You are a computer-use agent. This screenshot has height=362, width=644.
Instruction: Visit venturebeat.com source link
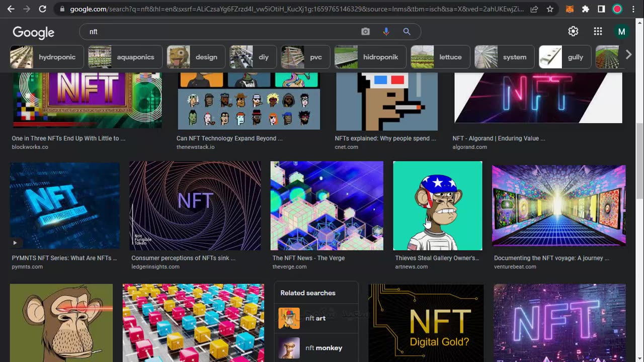pos(515,266)
